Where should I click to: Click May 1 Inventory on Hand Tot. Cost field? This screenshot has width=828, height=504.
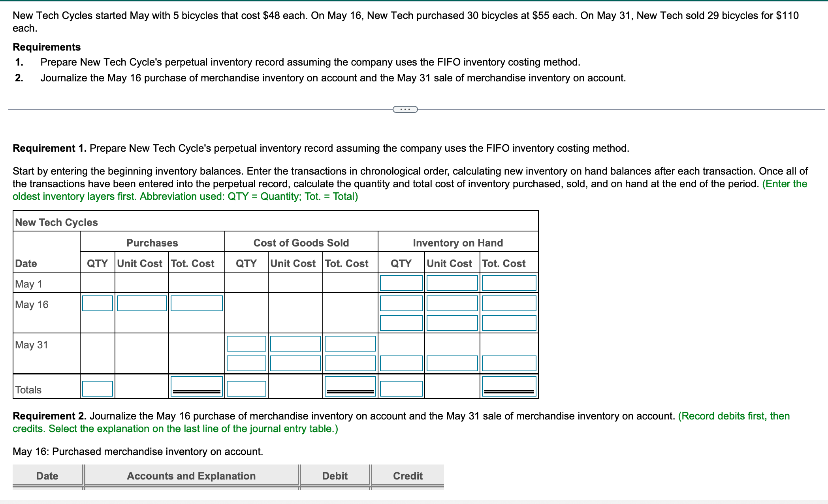point(509,283)
